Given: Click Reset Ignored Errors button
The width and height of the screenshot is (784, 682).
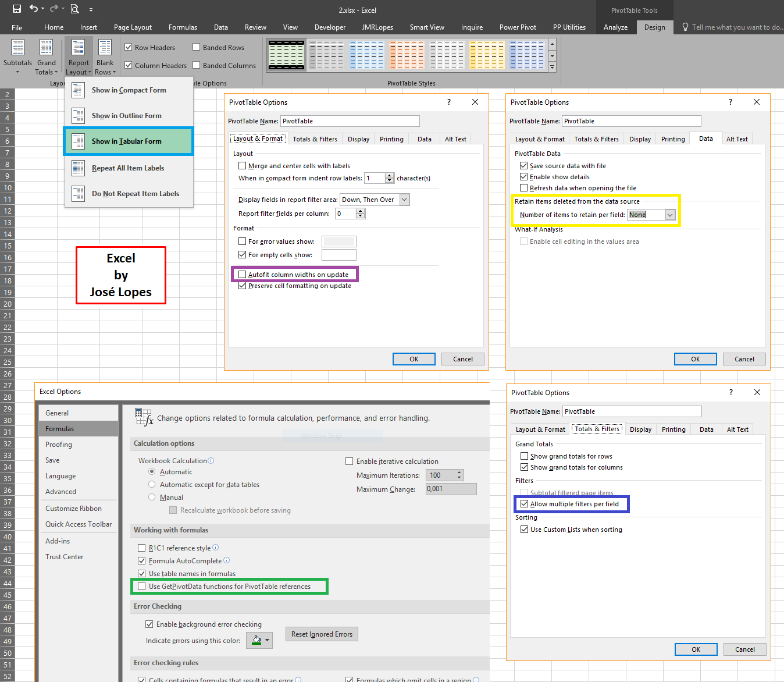Looking at the screenshot, I should (x=322, y=634).
